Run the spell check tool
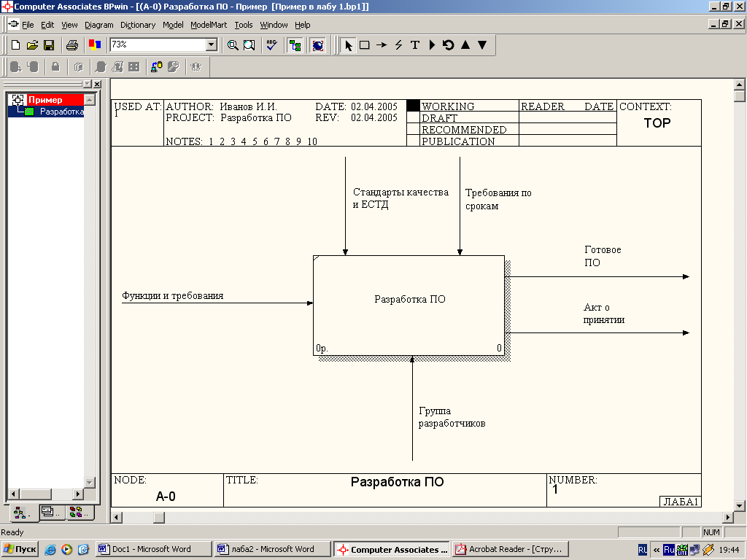The height and width of the screenshot is (560, 747). (271, 45)
